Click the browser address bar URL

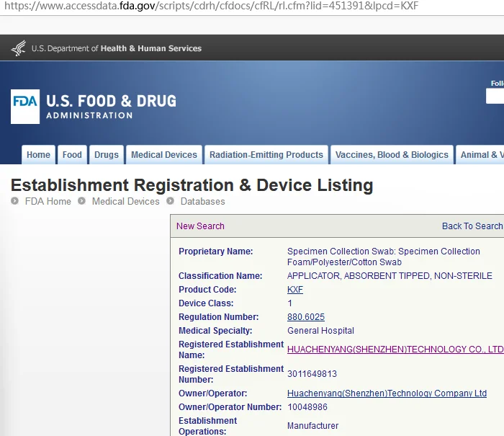(x=211, y=6)
